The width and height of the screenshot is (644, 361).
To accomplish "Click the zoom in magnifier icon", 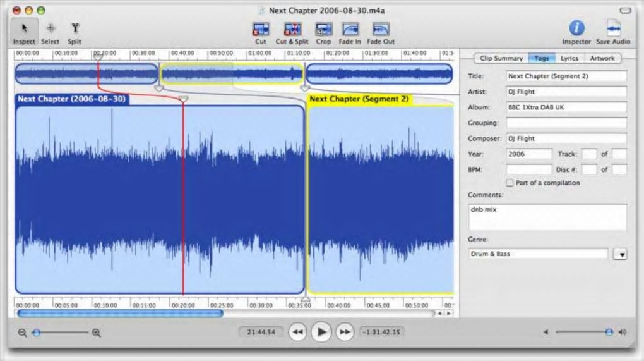I will [97, 333].
